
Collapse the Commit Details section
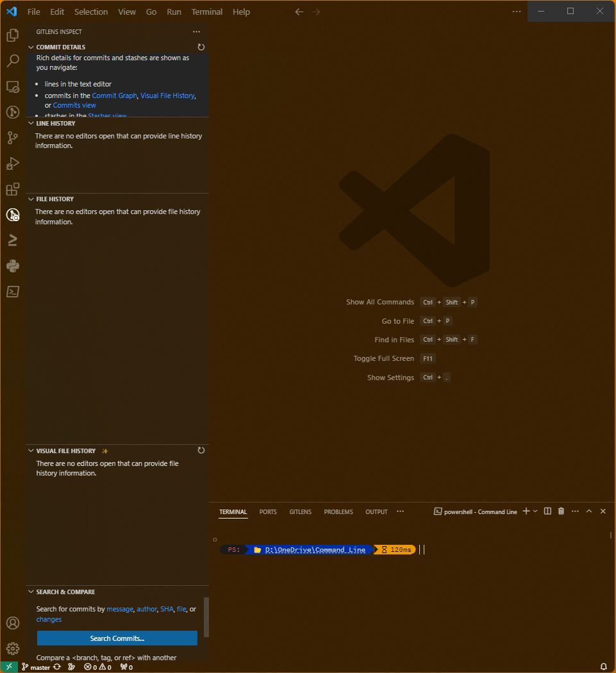tap(30, 47)
